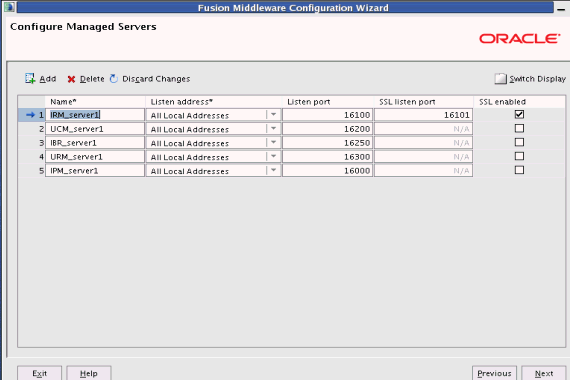The image size is (570, 380).
Task: Click listen port 16100 field
Action: [328, 115]
